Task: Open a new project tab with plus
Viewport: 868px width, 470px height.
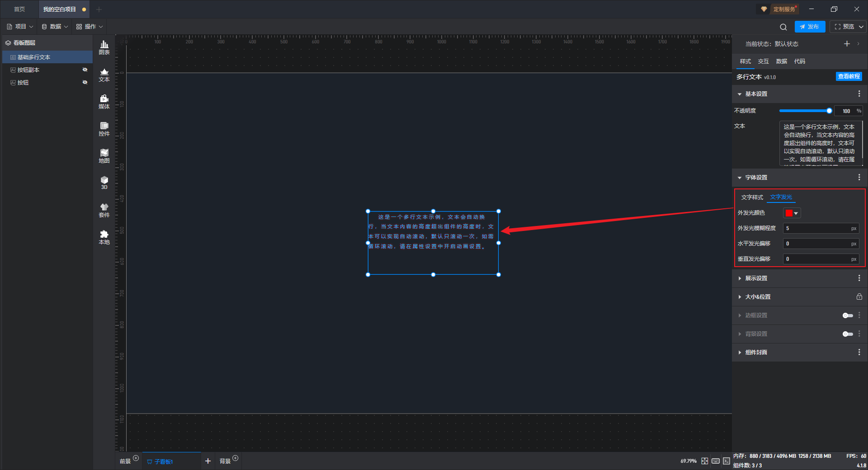Action: [x=99, y=9]
